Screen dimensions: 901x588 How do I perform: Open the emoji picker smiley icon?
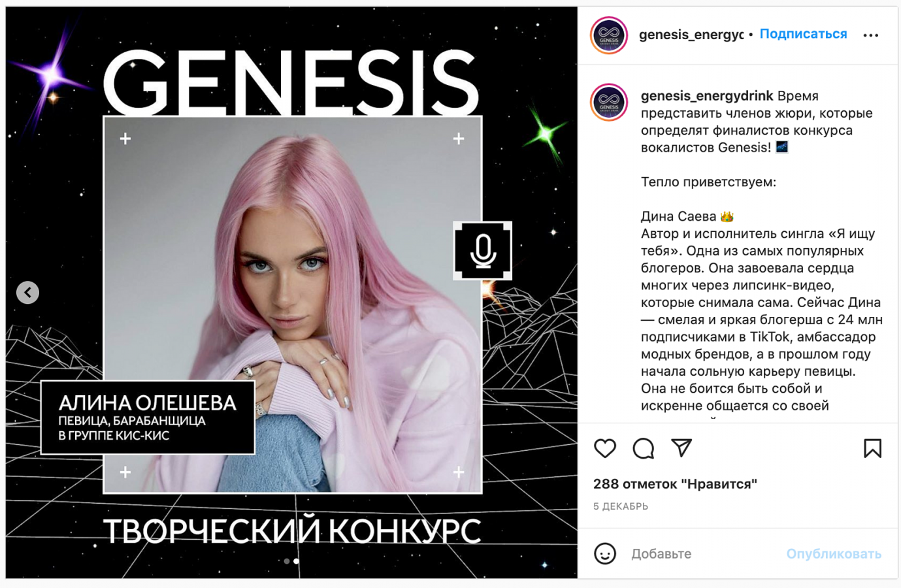pyautogui.click(x=605, y=553)
